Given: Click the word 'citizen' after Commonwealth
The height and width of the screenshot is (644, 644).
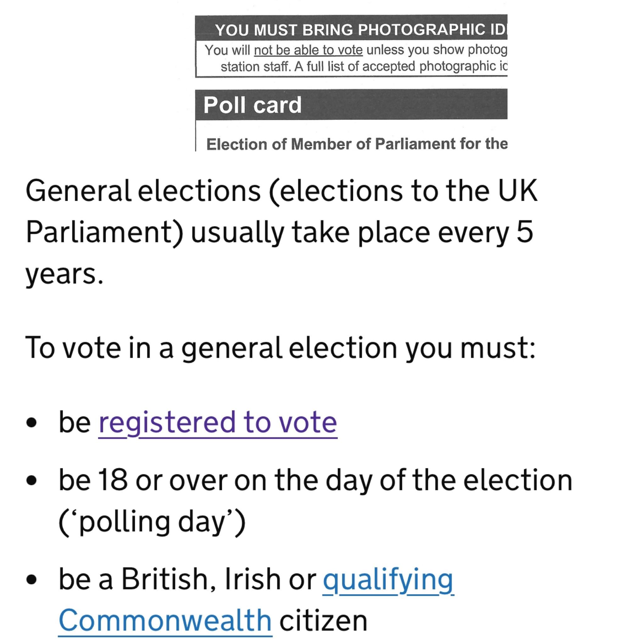Looking at the screenshot, I should click(323, 621).
